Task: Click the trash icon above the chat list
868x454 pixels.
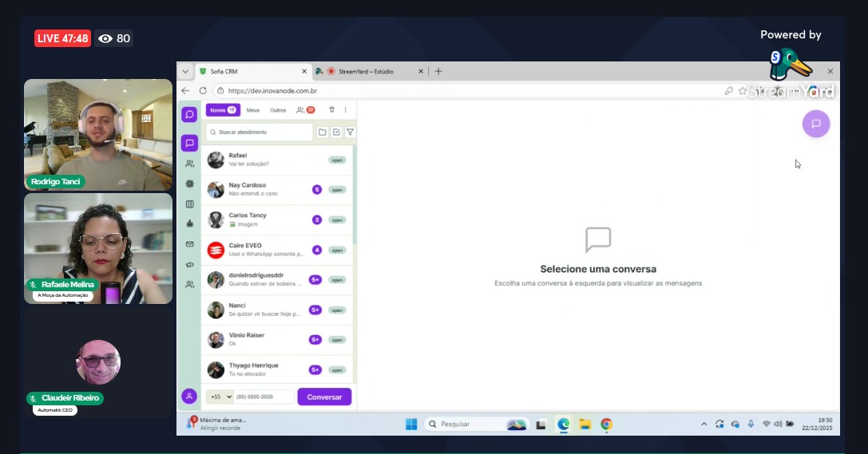Action: tap(332, 110)
